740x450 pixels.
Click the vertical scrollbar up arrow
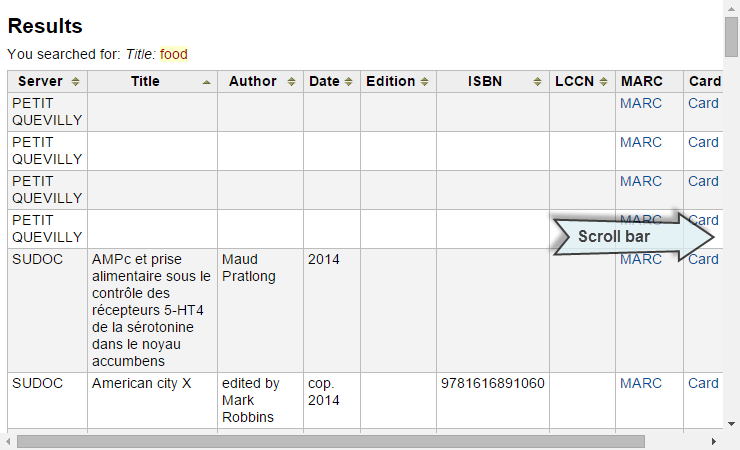[x=732, y=7]
